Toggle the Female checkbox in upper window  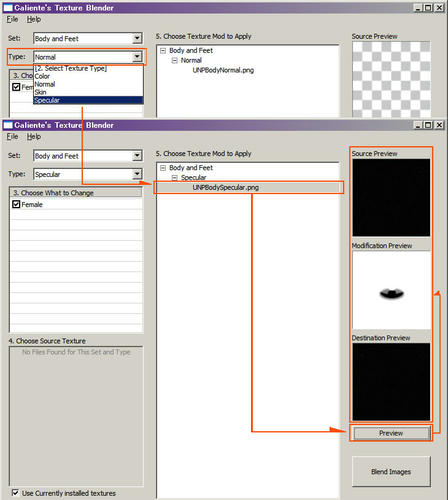point(16,87)
